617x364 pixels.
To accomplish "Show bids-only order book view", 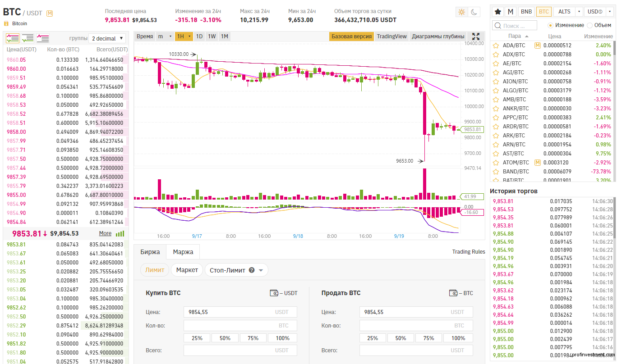I will [x=28, y=38].
